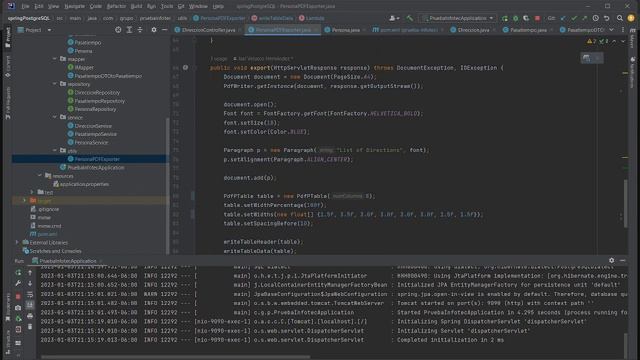Click Scroll up arrow in Run panel
The width and height of the screenshot is (640, 360).
[x=30, y=272]
